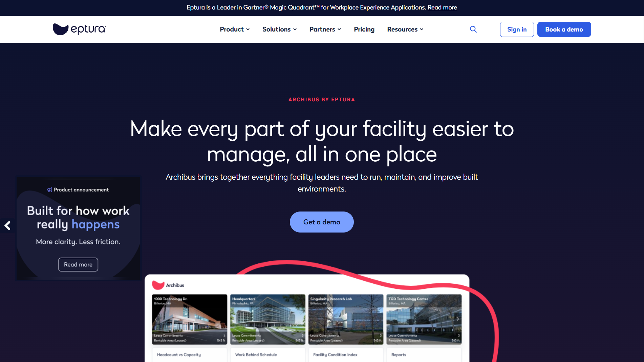Click the left arrow slide-out tab
Viewport: 644px width, 362px height.
tap(7, 225)
